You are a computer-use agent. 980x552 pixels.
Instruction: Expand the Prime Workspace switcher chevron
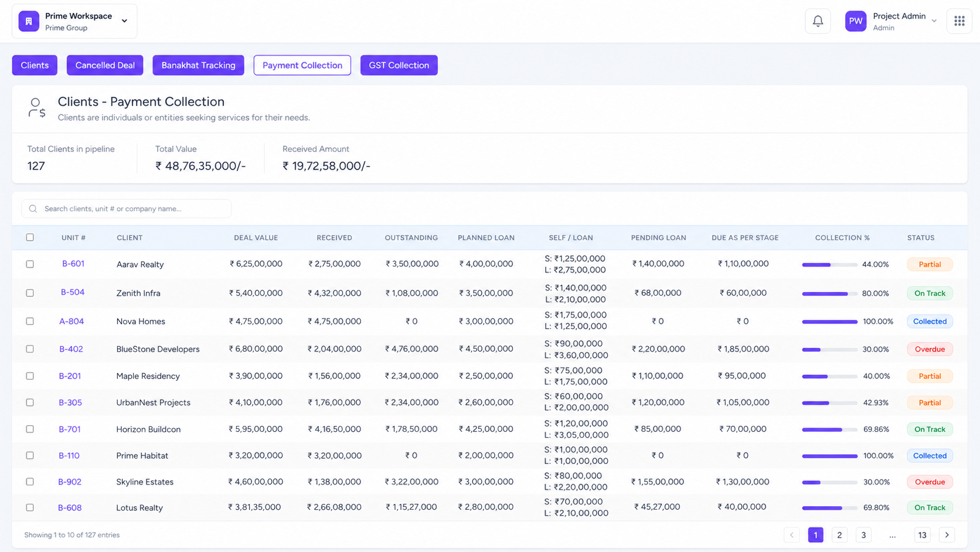124,21
